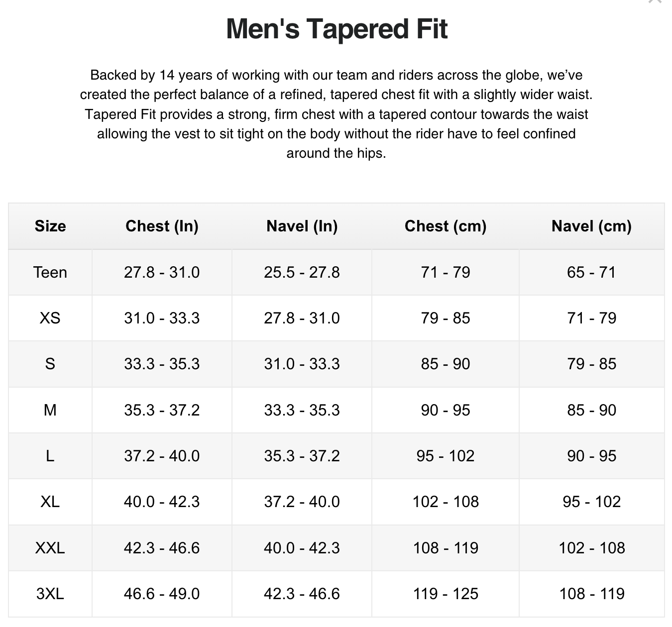Click the Chest (cm) column header

446,226
